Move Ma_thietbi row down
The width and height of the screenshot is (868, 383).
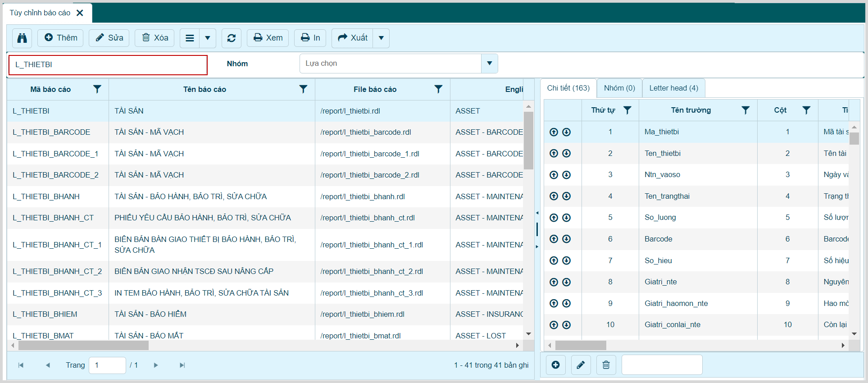click(x=567, y=132)
